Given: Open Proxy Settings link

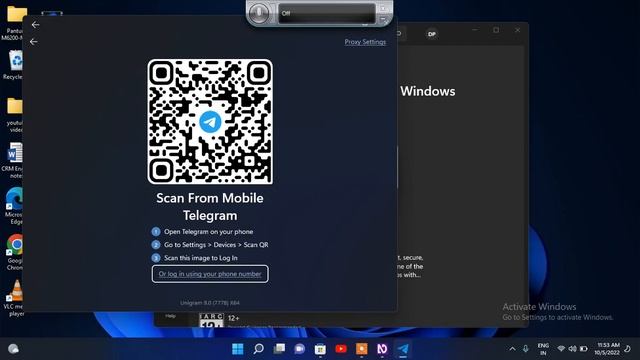Looking at the screenshot, I should [x=365, y=42].
